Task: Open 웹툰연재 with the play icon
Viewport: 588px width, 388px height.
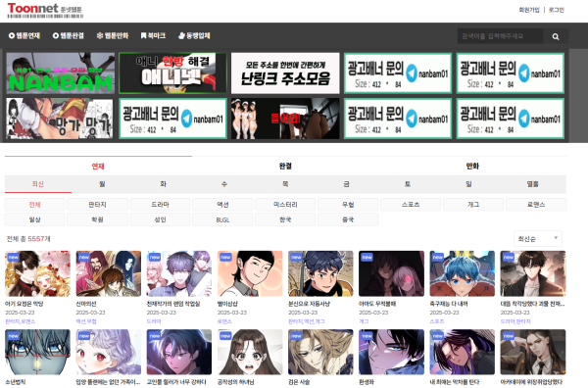Action: coord(24,35)
